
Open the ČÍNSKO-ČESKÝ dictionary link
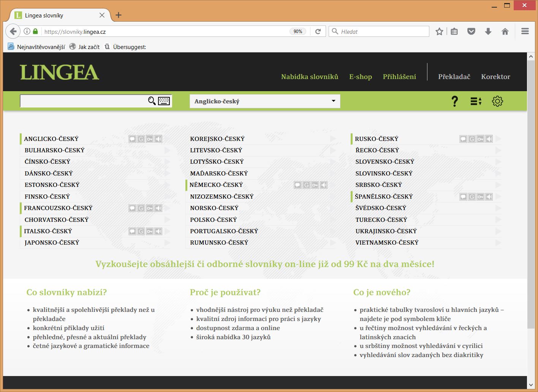tap(47, 162)
